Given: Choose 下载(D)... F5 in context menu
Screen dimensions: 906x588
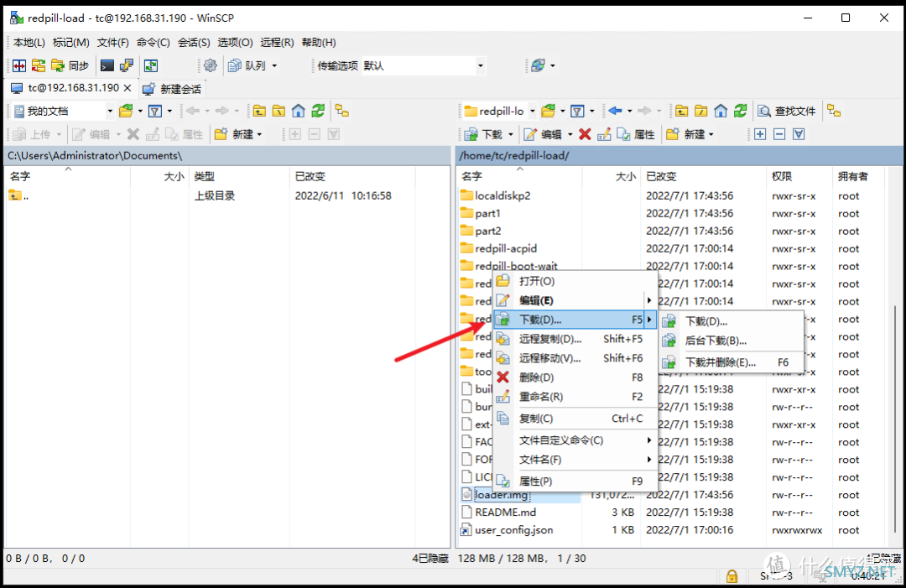Looking at the screenshot, I should (575, 320).
